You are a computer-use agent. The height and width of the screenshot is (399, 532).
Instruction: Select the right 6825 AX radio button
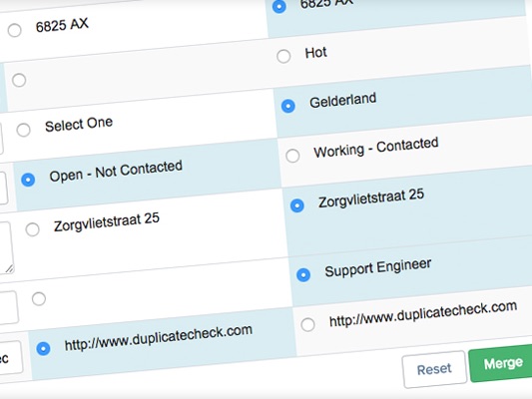[279, 6]
